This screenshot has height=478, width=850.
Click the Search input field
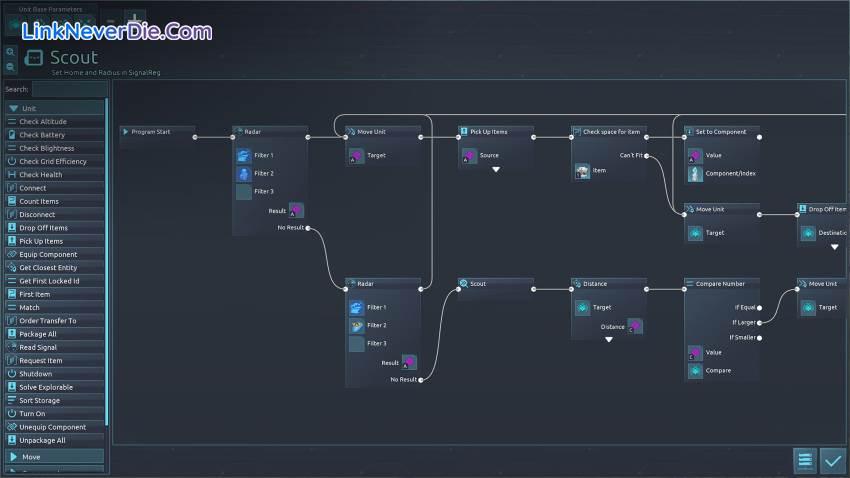click(69, 89)
